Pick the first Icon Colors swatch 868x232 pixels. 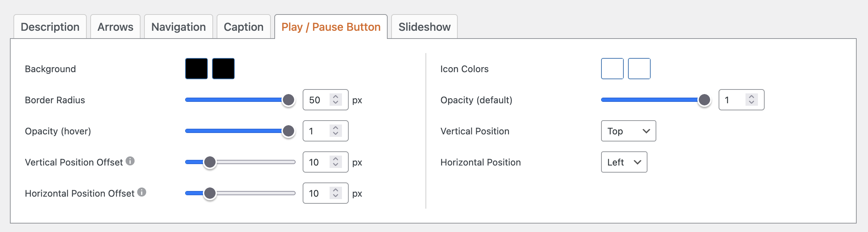coord(612,69)
